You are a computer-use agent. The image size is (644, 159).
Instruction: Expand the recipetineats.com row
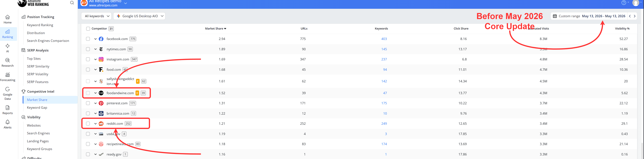(95, 144)
